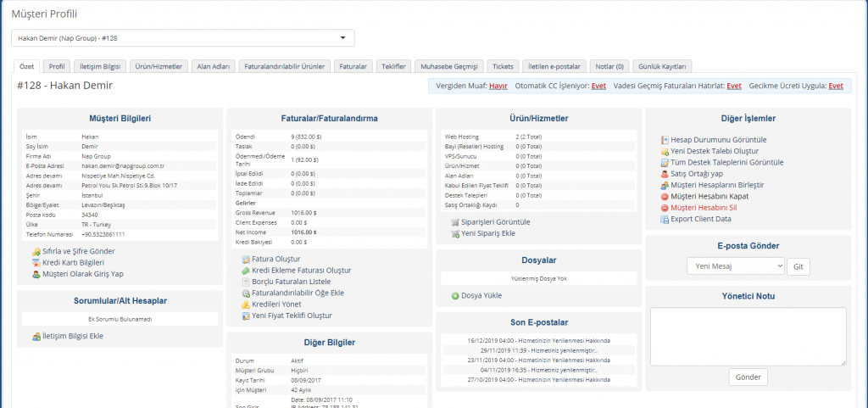868x408 pixels.
Task: Switch to the Günlük Kayıtları tab
Action: (x=662, y=66)
